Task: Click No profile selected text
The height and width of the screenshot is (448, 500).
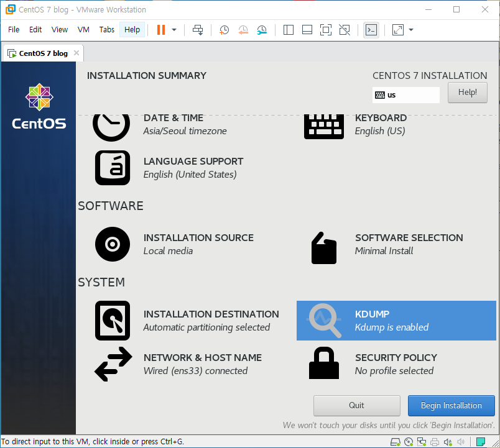Action: pyautogui.click(x=394, y=371)
